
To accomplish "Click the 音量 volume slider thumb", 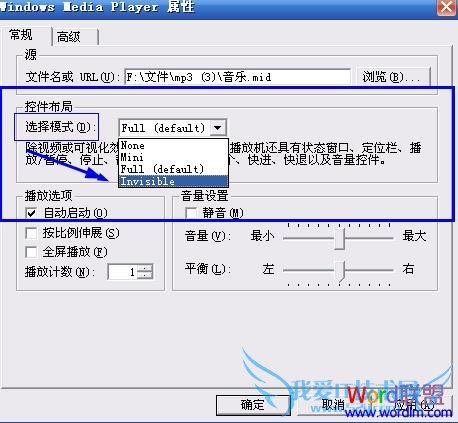I will [340, 238].
